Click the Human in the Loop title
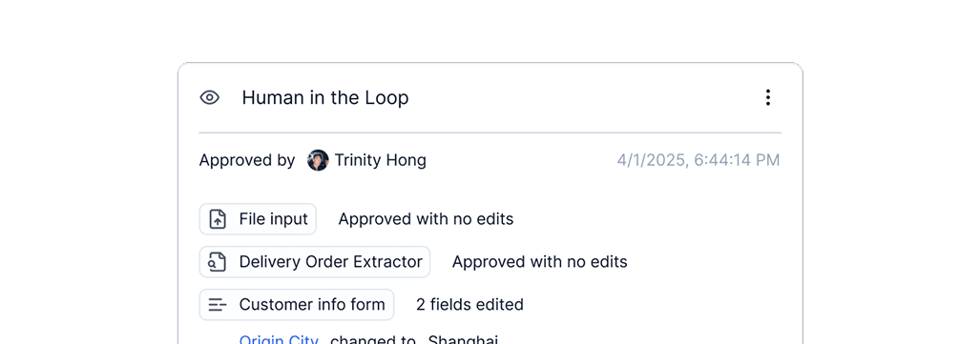Image resolution: width=980 pixels, height=344 pixels. (325, 97)
